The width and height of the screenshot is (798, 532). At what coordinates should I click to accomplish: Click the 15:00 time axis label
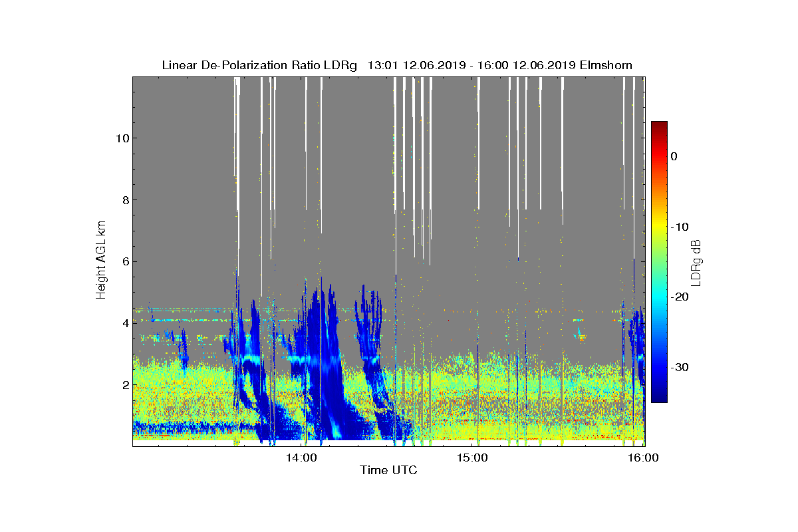[x=472, y=458]
